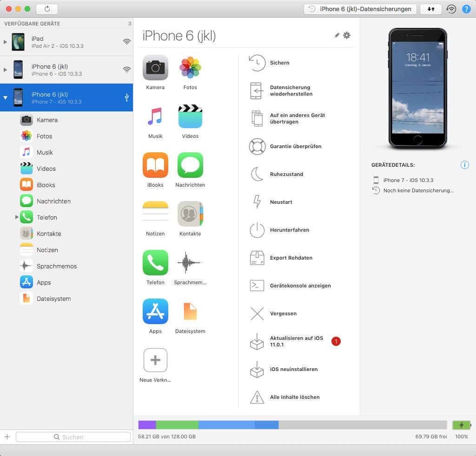Select Nachrichten in the sidebar

tap(66, 201)
